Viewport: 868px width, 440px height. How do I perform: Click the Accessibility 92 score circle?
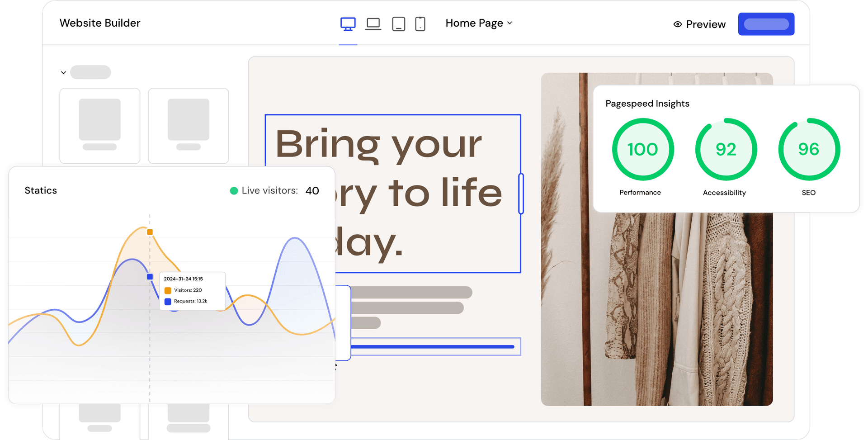(726, 149)
